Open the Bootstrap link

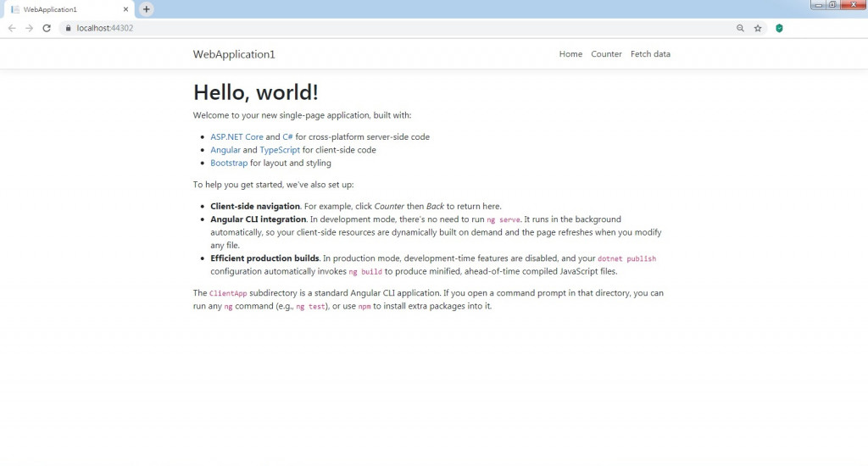tap(229, 163)
